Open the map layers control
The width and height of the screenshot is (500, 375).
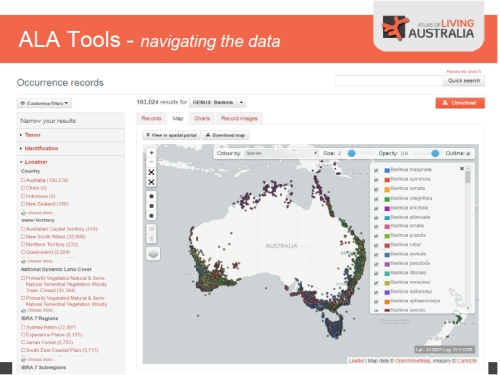pos(153,254)
